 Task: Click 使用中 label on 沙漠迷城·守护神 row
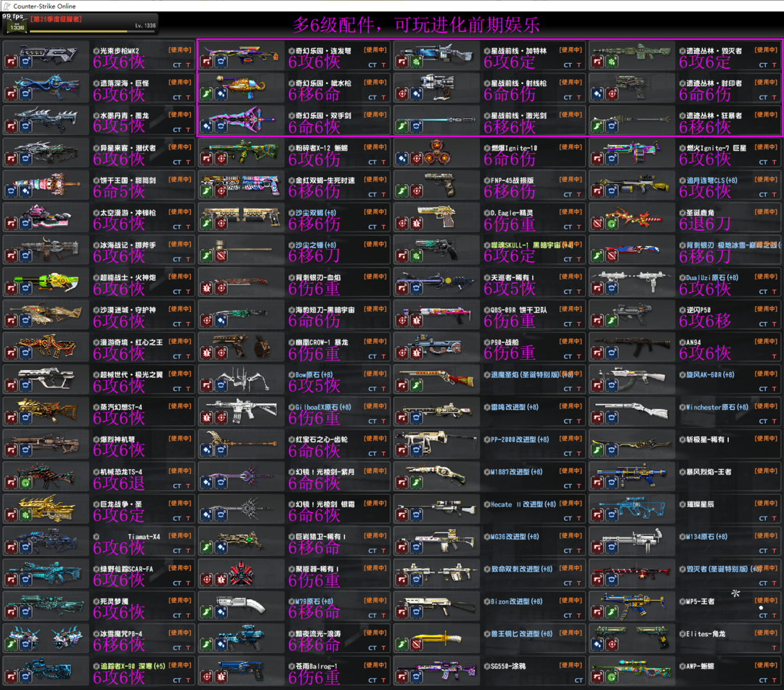(180, 309)
